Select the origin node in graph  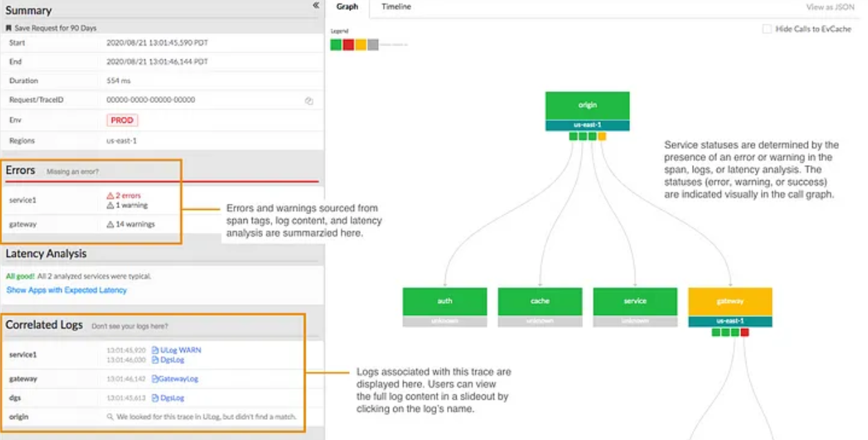(x=587, y=106)
